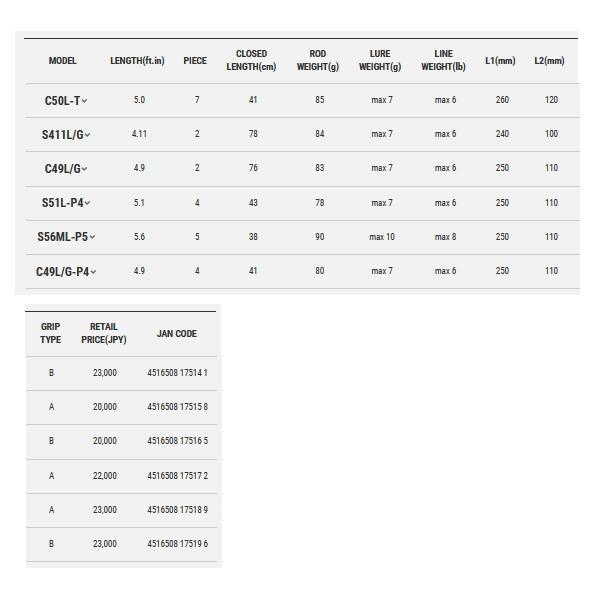Click the CLOSED LENGTH(cm) header
Viewport: 600px width, 600px height.
[251, 60]
